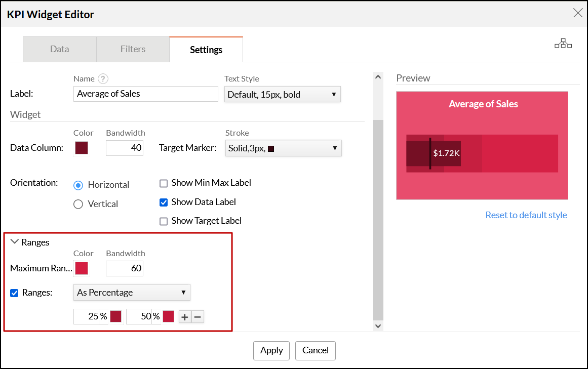
Task: Click Reset to default style link
Action: tap(526, 215)
